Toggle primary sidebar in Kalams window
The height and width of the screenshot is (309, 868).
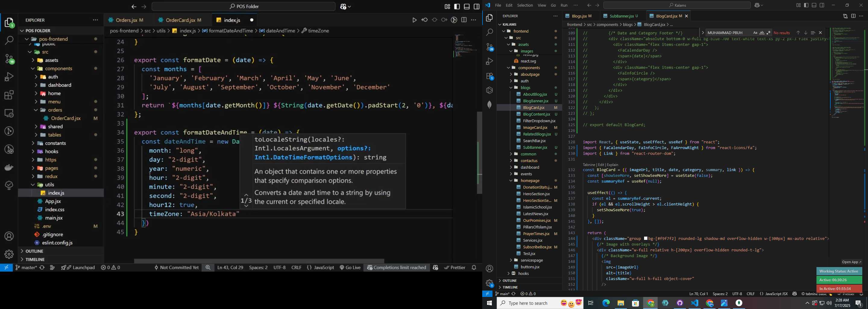(806, 5)
